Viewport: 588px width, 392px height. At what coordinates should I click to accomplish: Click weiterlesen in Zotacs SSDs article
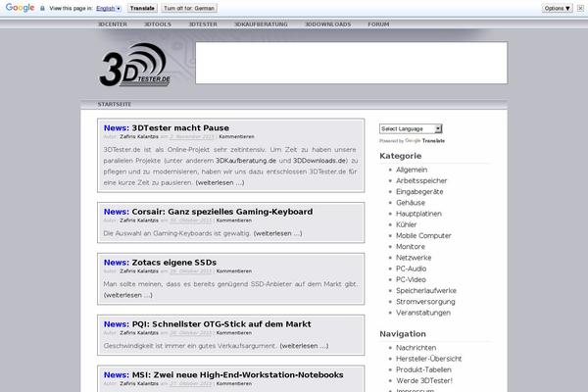tap(127, 295)
